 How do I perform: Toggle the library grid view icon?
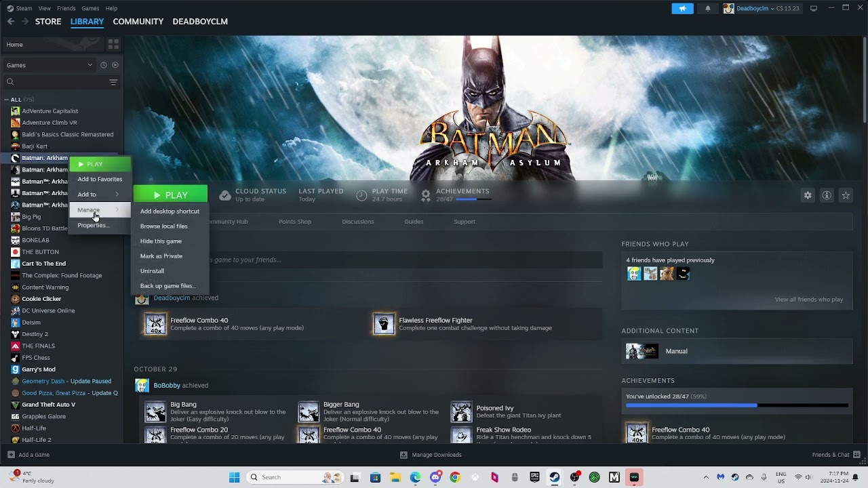point(113,44)
